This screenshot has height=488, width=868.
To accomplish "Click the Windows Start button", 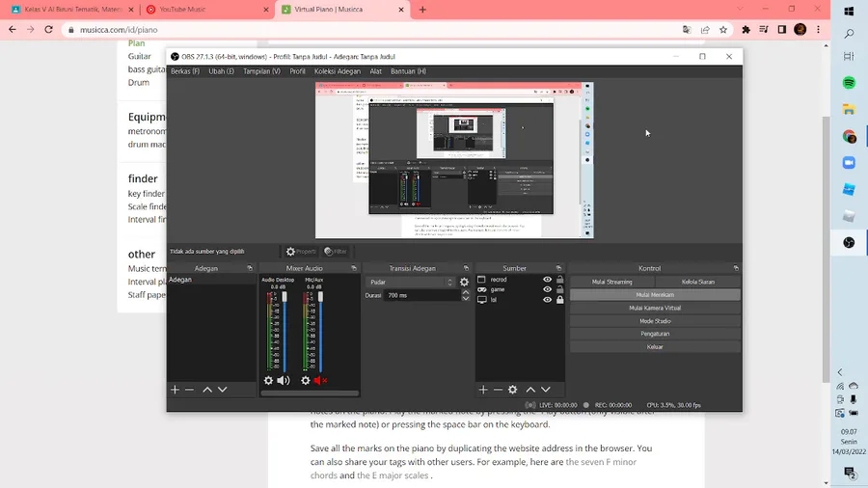I will pos(849,11).
